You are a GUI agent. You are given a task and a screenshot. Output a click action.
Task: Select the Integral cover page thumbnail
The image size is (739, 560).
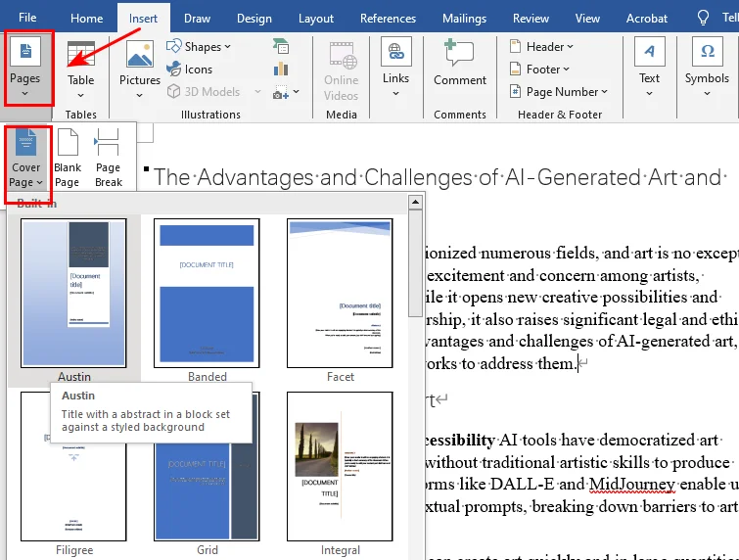(340, 466)
